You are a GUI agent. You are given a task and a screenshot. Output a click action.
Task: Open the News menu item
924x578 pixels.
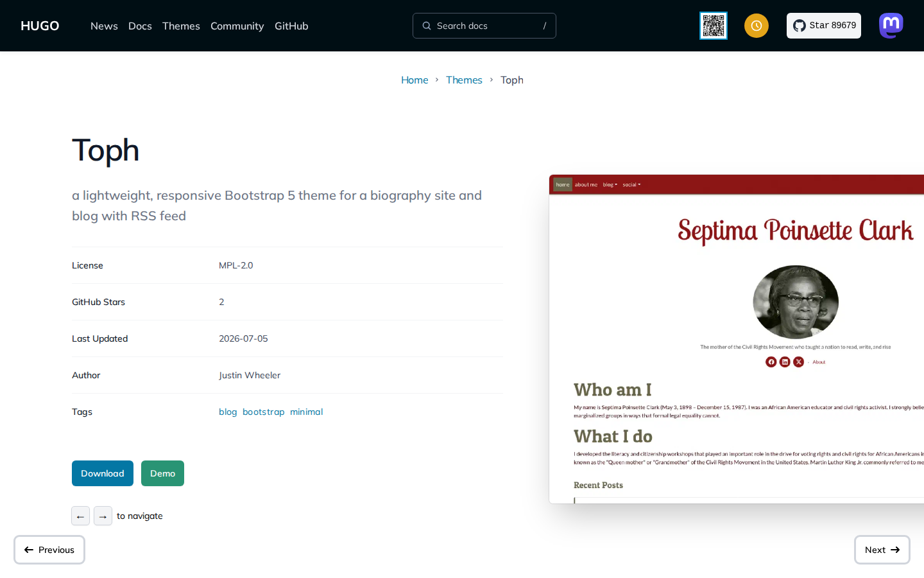tap(104, 26)
